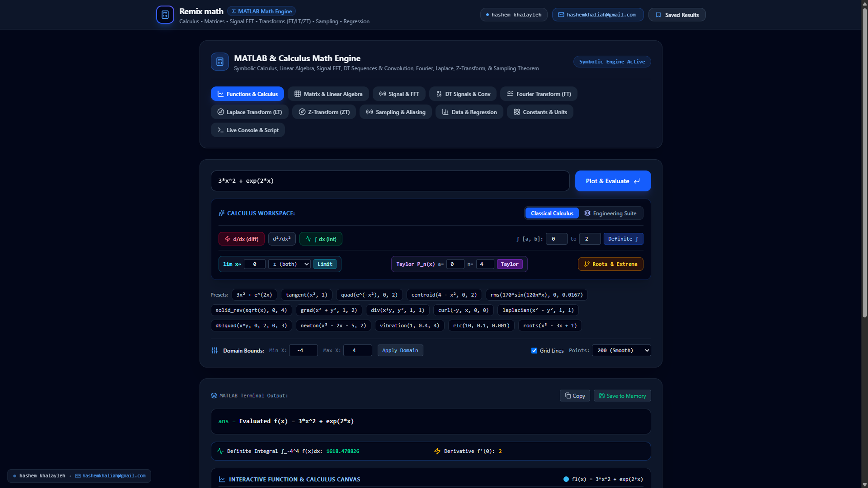This screenshot has width=868, height=488.
Task: Click the purple Taylor button
Action: (x=510, y=264)
